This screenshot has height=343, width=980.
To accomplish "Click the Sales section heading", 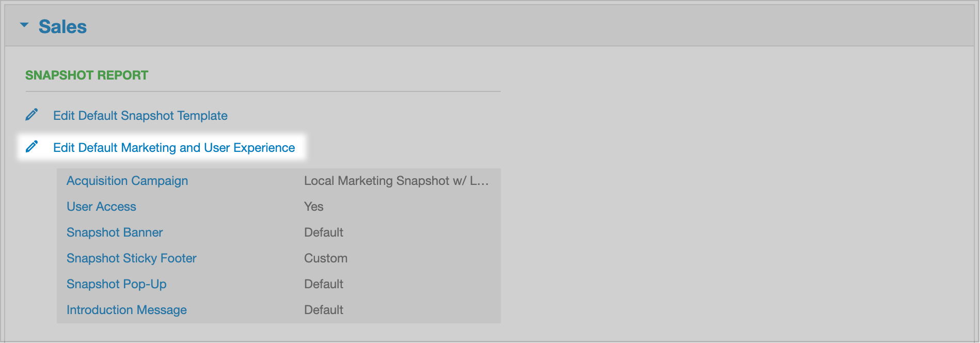I will (x=62, y=27).
